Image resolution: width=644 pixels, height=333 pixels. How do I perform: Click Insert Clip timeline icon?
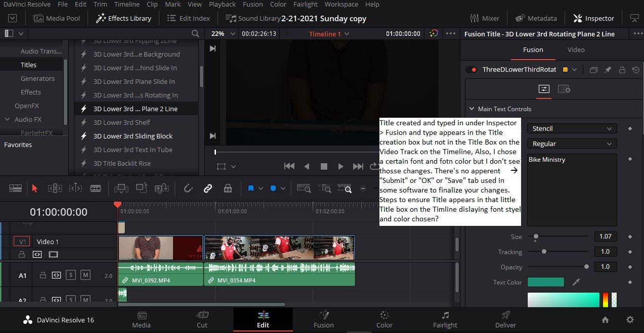[121, 188]
